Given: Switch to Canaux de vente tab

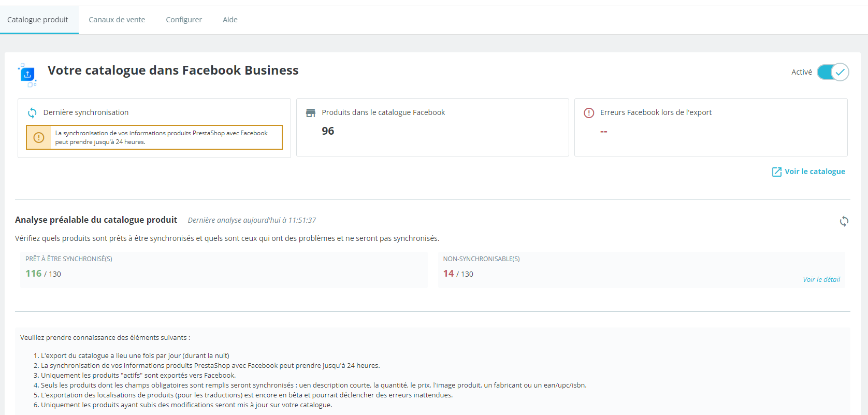Looking at the screenshot, I should tap(117, 20).
